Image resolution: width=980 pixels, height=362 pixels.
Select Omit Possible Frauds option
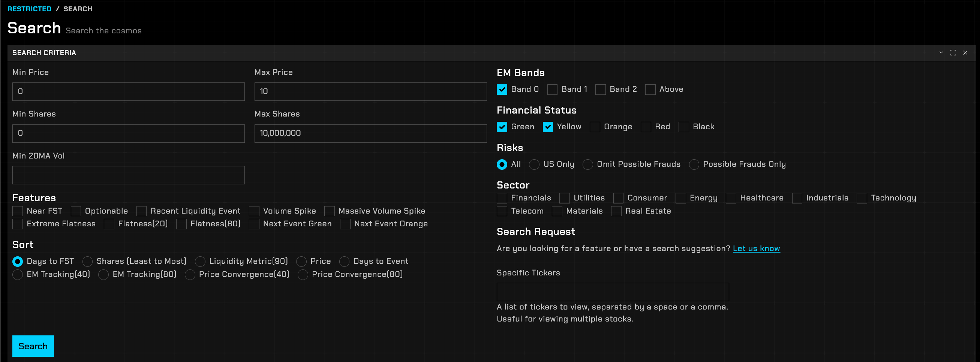point(588,164)
